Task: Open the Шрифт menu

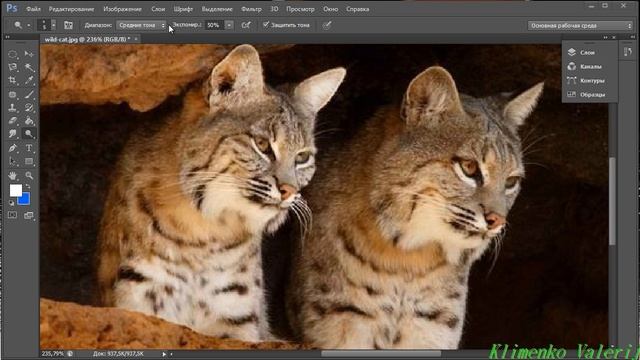Action: click(x=183, y=9)
